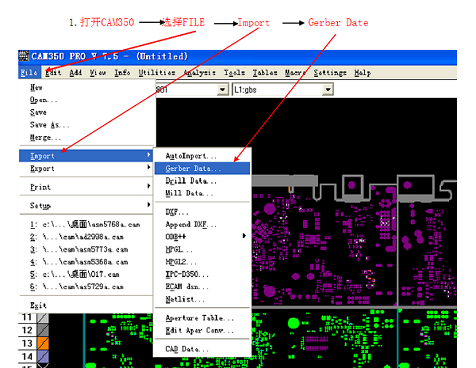Choose Open... in the File menu
Screen dimensions: 476x368
[x=87, y=100]
